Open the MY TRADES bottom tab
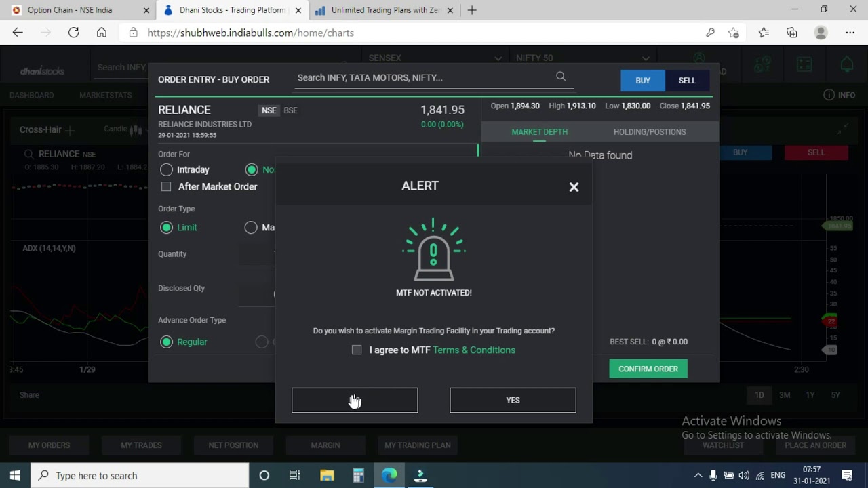868x488 pixels. 141,445
